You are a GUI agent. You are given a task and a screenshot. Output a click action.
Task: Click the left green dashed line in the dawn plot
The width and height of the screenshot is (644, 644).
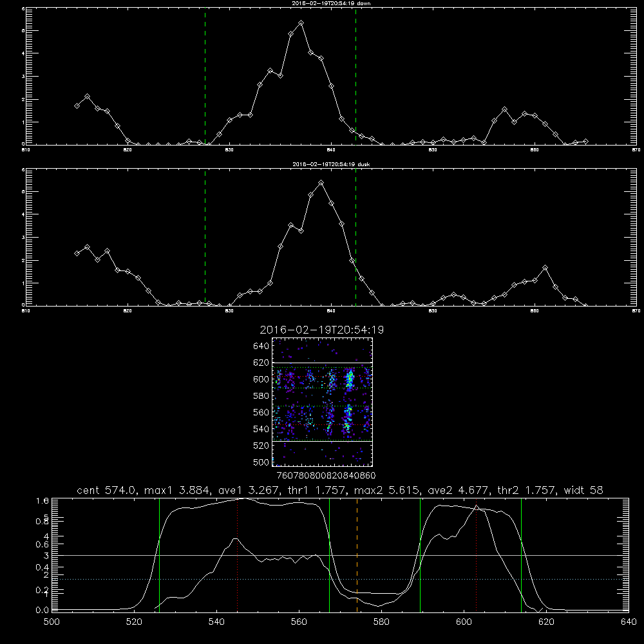(205, 77)
